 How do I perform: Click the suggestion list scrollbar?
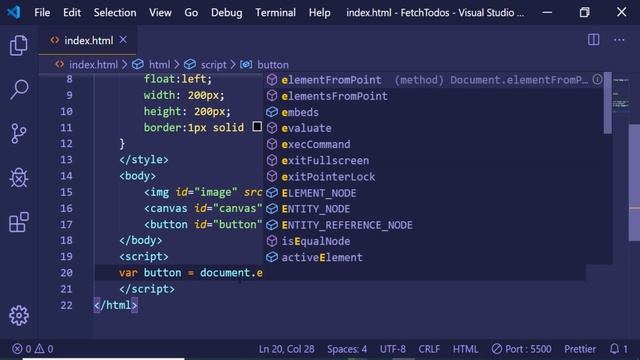[x=608, y=103]
